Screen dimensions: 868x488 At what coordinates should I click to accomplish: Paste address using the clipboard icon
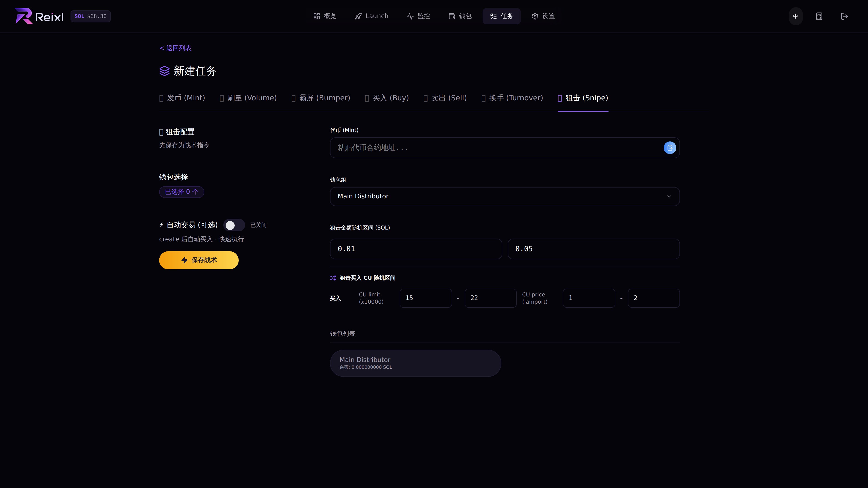click(x=670, y=148)
